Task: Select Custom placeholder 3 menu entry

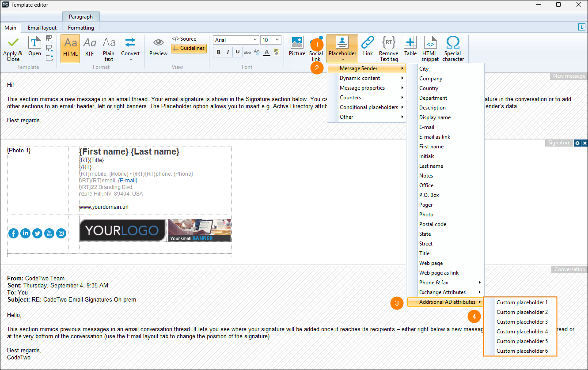Action: point(522,322)
